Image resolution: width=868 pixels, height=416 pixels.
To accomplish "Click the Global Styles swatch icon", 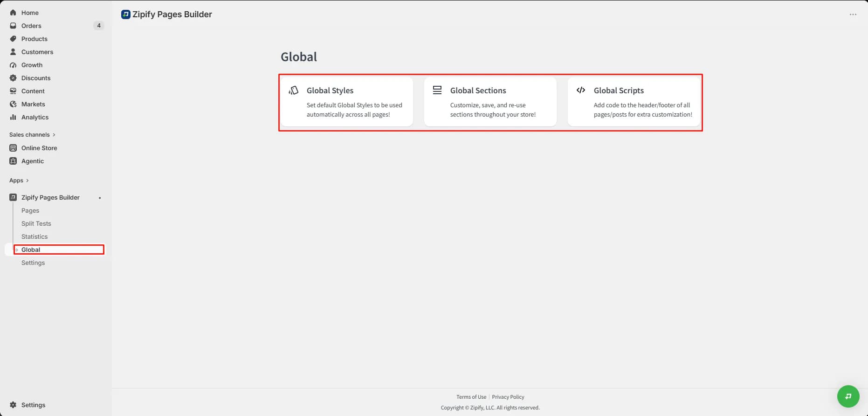I will (294, 90).
